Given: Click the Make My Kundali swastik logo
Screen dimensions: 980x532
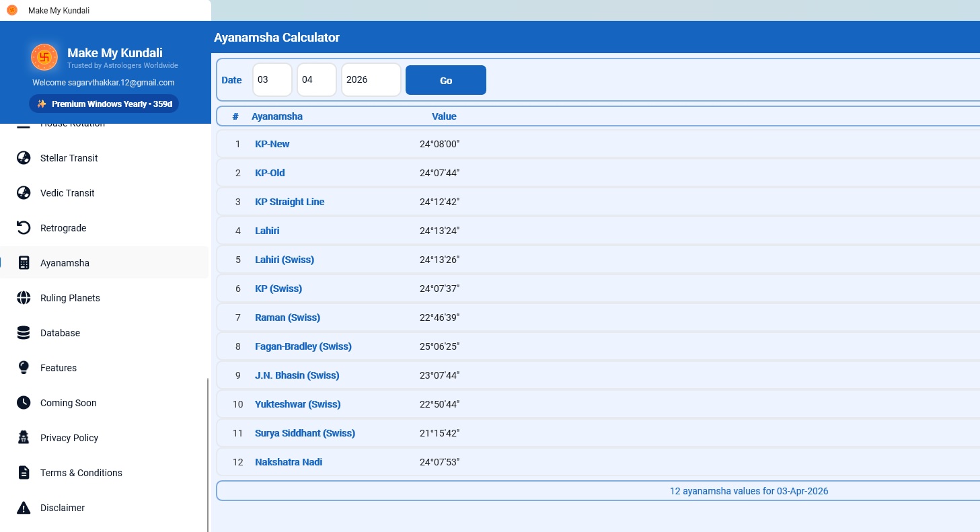Looking at the screenshot, I should (44, 57).
